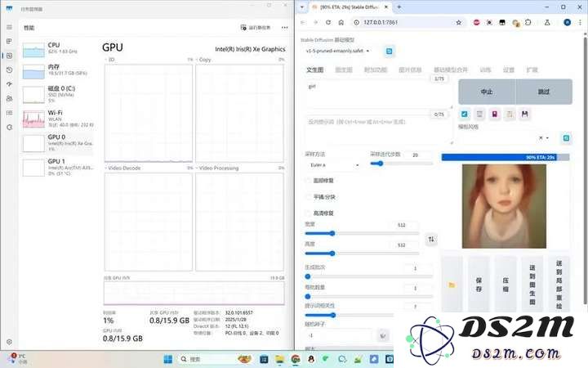Select GPU 1 in Task Manager performance list
The height and width of the screenshot is (368, 588).
pos(58,167)
